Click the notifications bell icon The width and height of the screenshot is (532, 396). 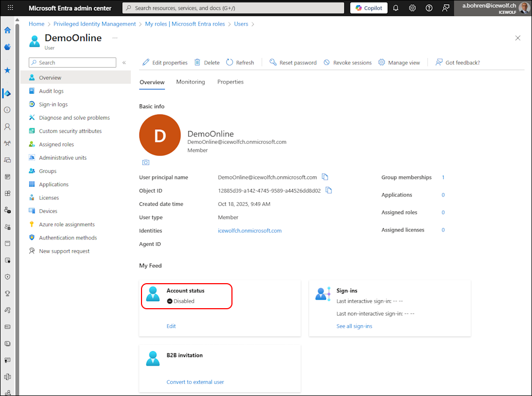[x=396, y=8]
